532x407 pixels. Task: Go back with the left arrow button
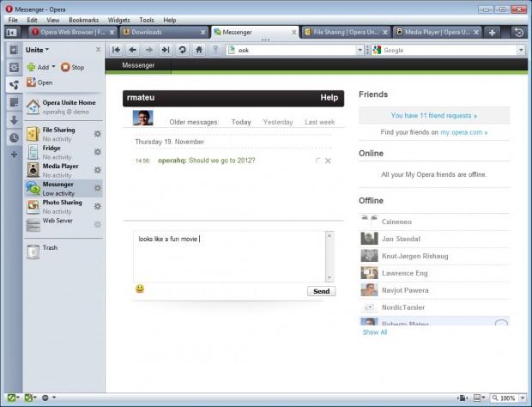pyautogui.click(x=133, y=50)
